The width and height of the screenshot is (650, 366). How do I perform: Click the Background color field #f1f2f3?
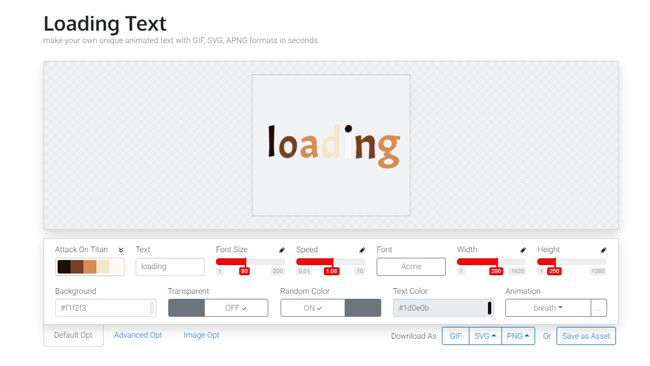[x=106, y=308]
